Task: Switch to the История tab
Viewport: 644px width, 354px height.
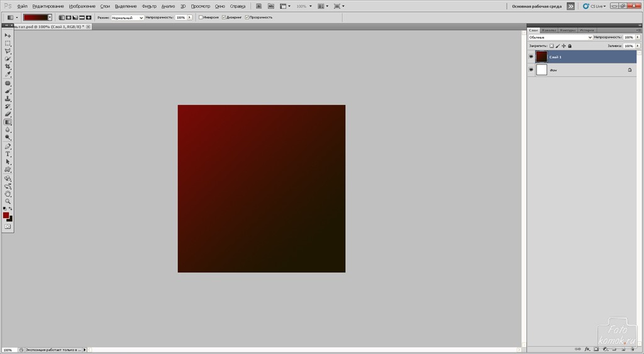Action: click(x=587, y=30)
